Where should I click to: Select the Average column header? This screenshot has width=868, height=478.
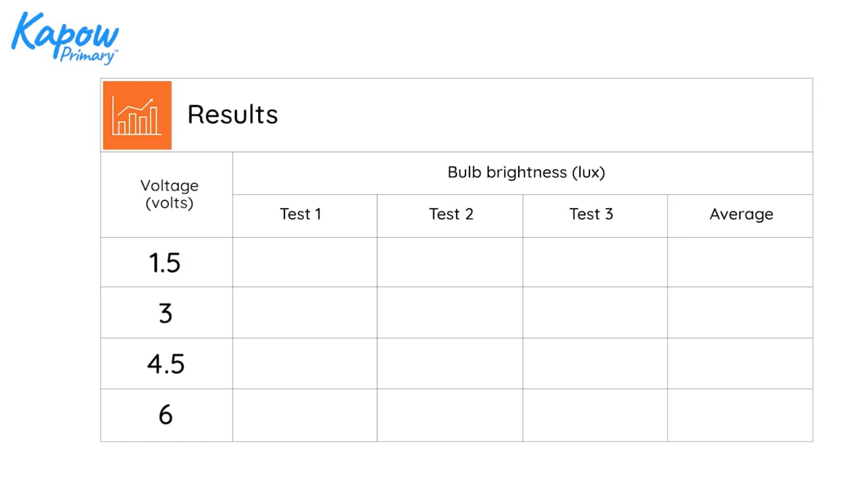tap(740, 216)
